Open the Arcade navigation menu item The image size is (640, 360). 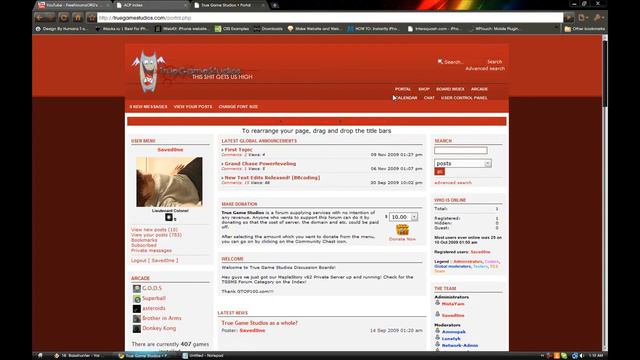tap(479, 89)
